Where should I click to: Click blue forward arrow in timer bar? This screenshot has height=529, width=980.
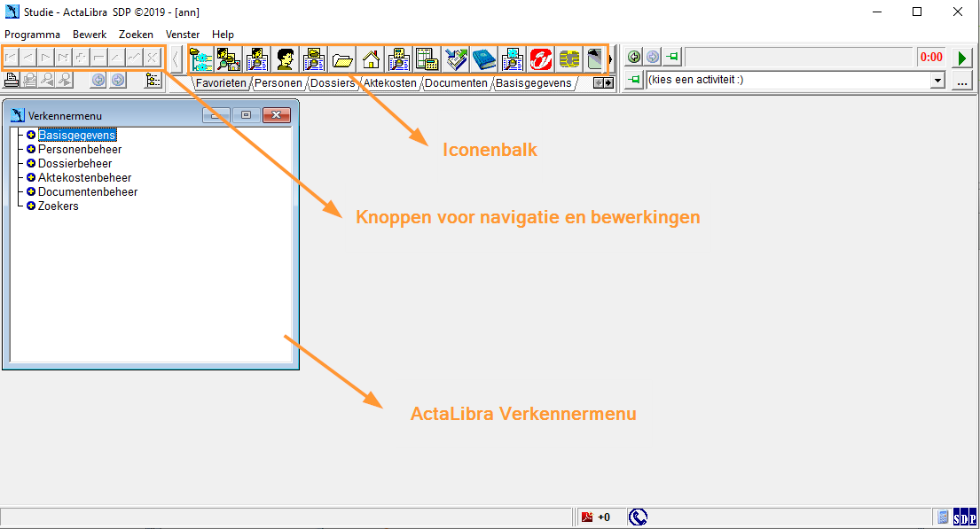653,57
